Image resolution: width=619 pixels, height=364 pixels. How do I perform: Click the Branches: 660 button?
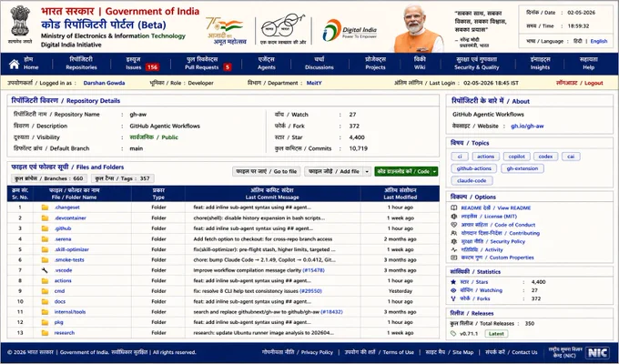point(49,178)
